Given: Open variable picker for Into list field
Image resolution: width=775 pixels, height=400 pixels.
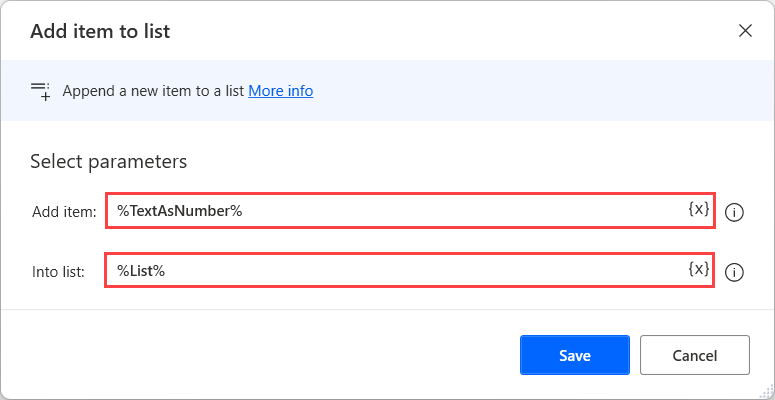Looking at the screenshot, I should (699, 269).
